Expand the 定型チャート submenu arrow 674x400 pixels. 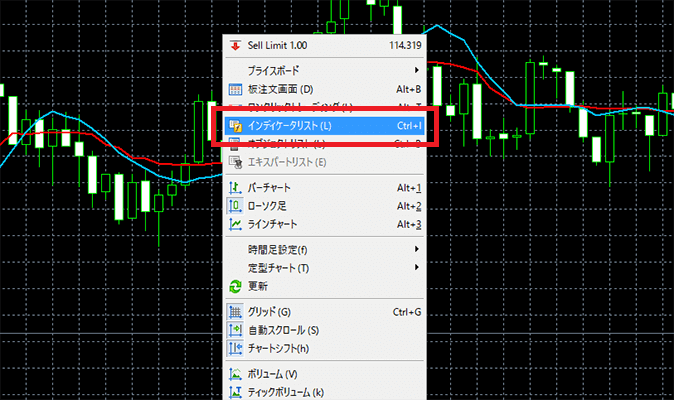point(417,267)
